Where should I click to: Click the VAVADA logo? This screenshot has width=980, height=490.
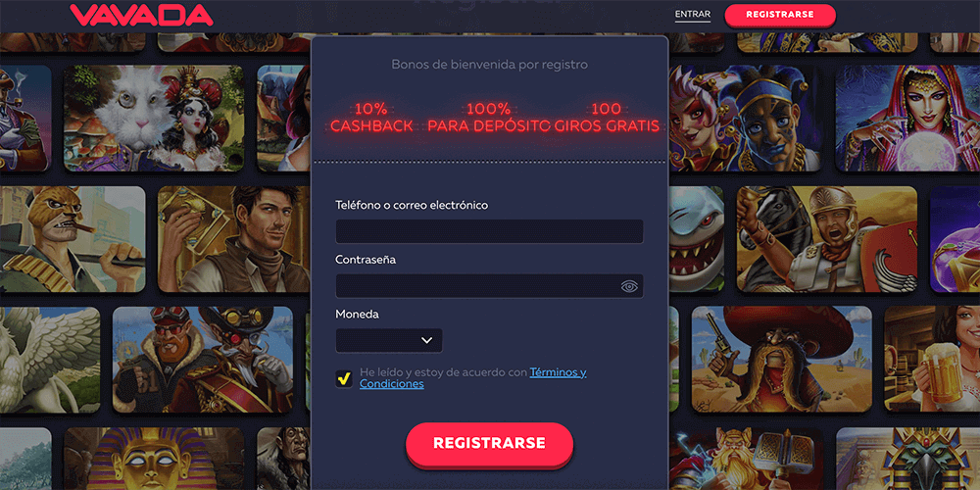pos(141,15)
